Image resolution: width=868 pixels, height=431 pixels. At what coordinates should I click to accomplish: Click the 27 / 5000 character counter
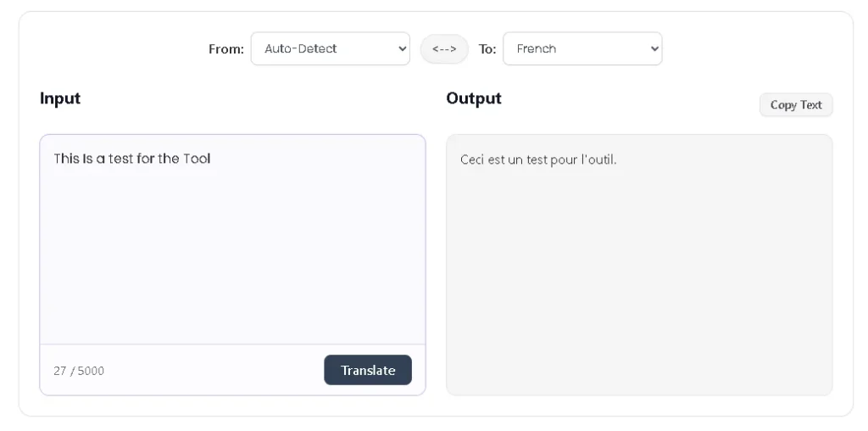pyautogui.click(x=79, y=371)
